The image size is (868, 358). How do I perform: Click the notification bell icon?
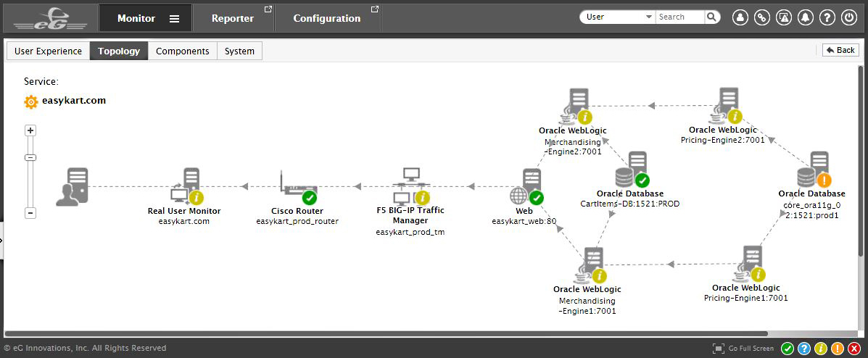point(805,17)
